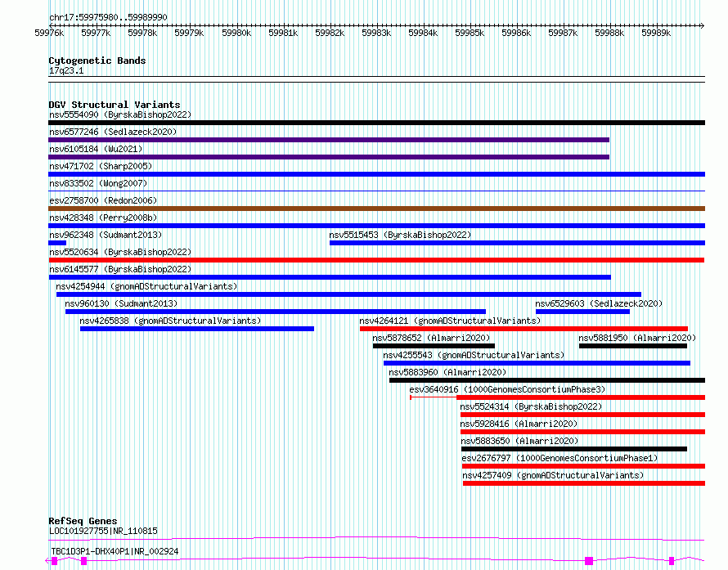Screen dimensions: 728x570
Task: Open nsv5878652 (Almarri2020) label
Action: pyautogui.click(x=431, y=338)
